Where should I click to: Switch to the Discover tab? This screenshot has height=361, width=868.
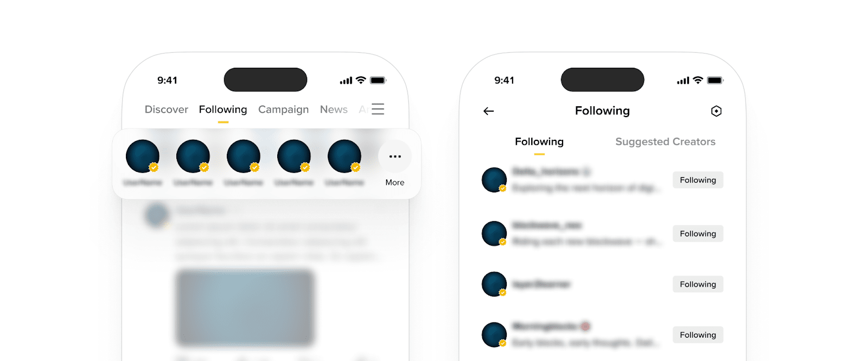pos(167,109)
